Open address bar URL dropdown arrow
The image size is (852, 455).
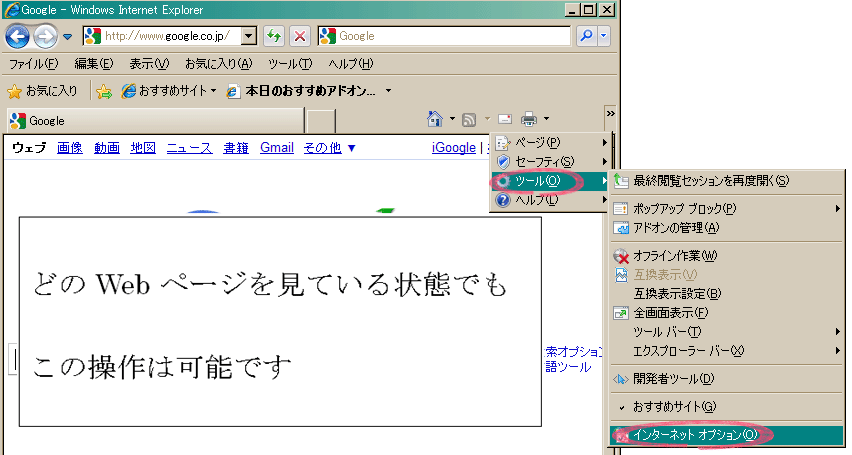coord(248,36)
